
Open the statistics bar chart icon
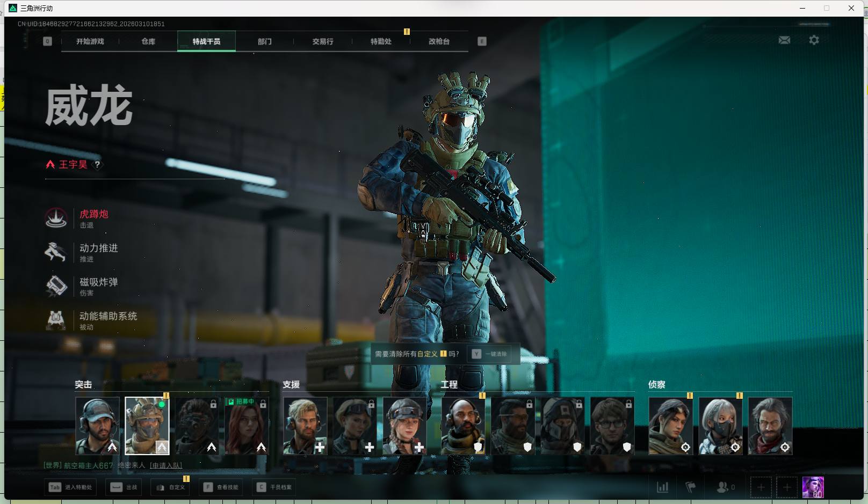pos(663,487)
